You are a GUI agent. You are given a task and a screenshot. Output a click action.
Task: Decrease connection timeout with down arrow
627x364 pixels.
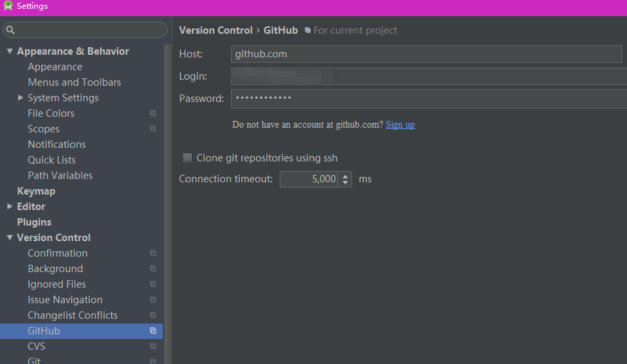[345, 182]
